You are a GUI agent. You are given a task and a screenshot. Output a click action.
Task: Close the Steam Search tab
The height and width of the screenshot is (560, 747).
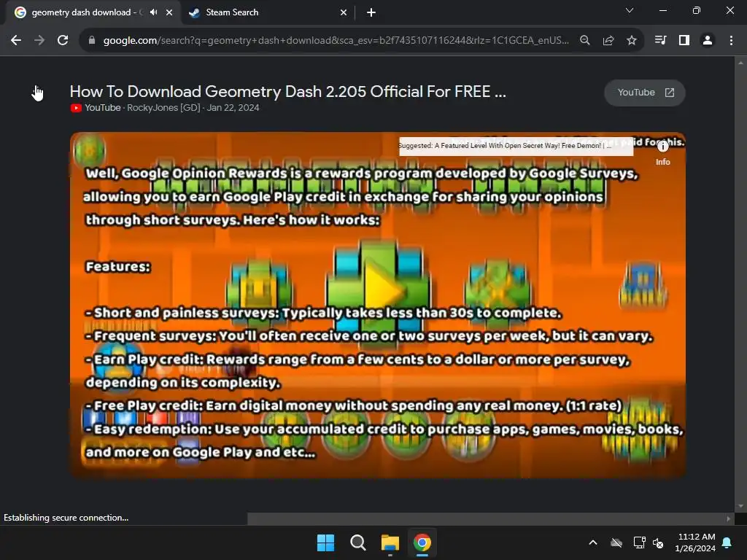[344, 12]
